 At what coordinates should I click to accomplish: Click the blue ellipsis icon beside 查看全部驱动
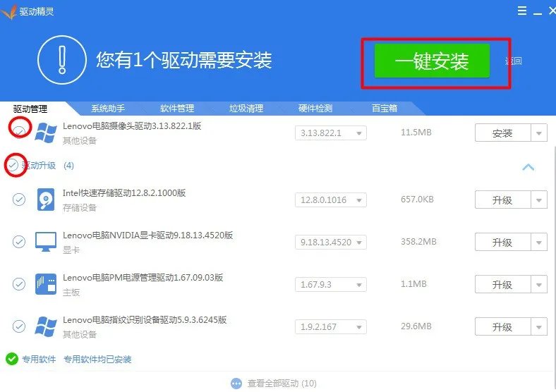pyautogui.click(x=236, y=383)
